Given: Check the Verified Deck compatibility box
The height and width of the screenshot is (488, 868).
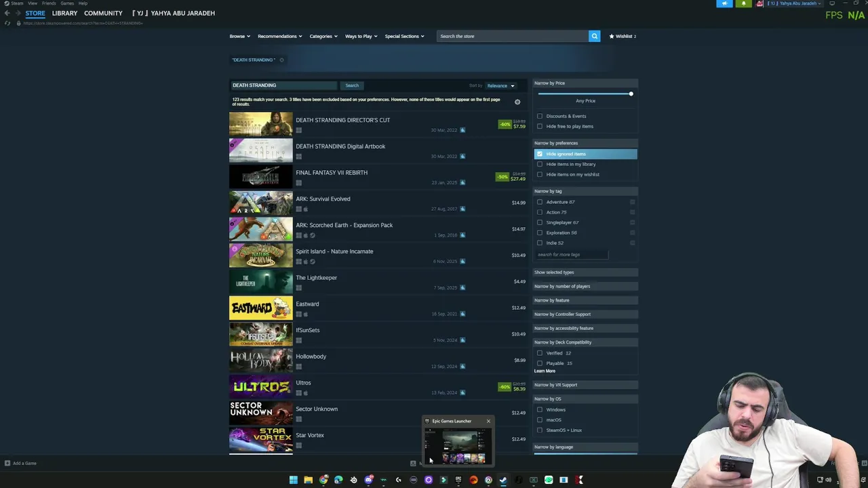Looking at the screenshot, I should [x=540, y=353].
